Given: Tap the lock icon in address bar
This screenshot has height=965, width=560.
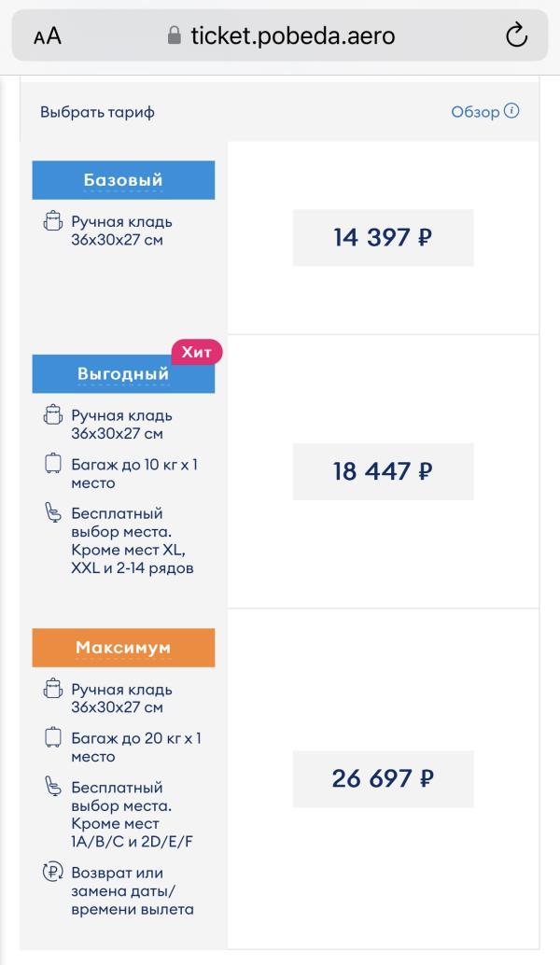Looking at the screenshot, I should [x=173, y=35].
